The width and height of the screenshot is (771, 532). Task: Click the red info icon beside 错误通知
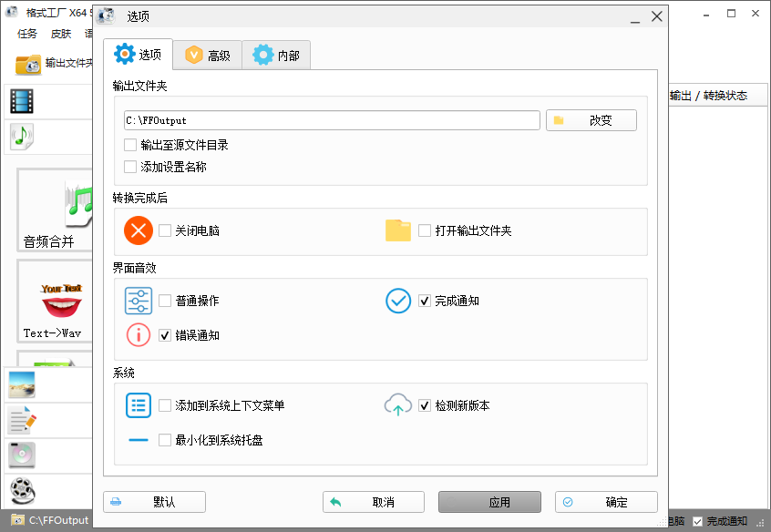pyautogui.click(x=139, y=335)
